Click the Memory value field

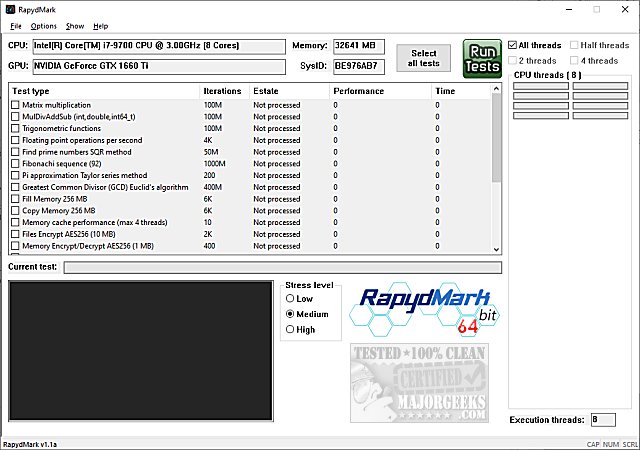pos(359,46)
